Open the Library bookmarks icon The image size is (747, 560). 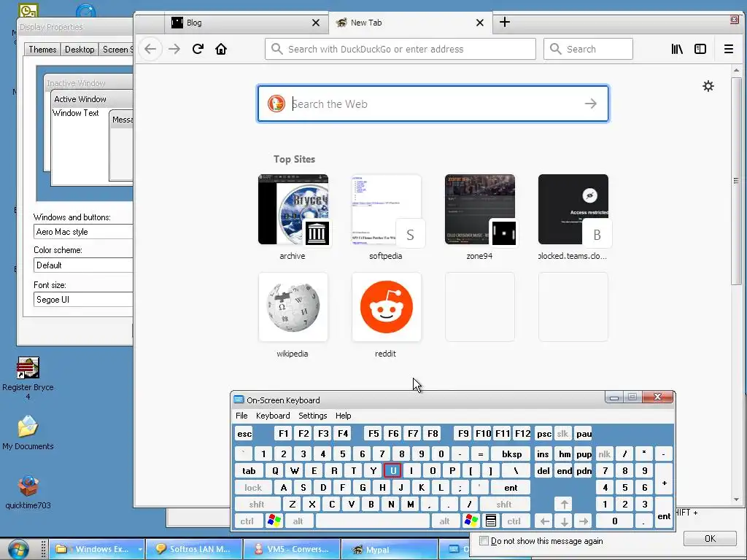click(x=677, y=49)
